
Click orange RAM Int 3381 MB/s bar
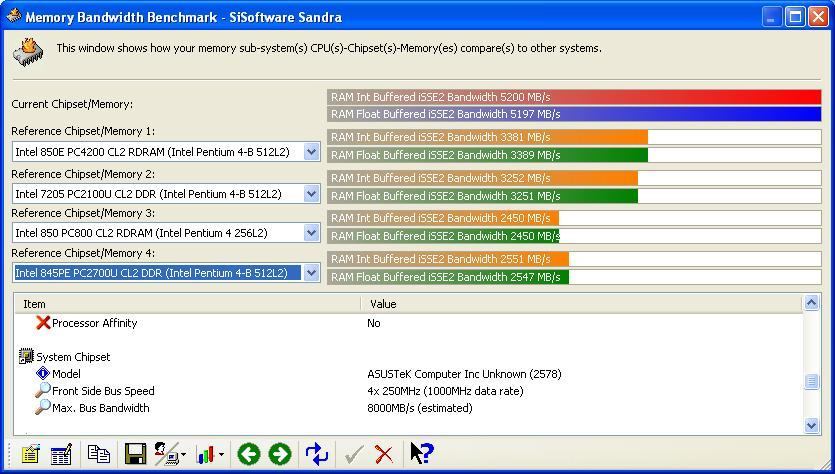click(487, 137)
